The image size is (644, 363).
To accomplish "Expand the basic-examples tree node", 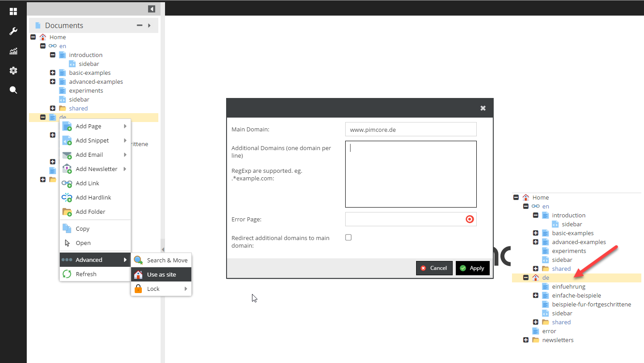I will click(53, 73).
